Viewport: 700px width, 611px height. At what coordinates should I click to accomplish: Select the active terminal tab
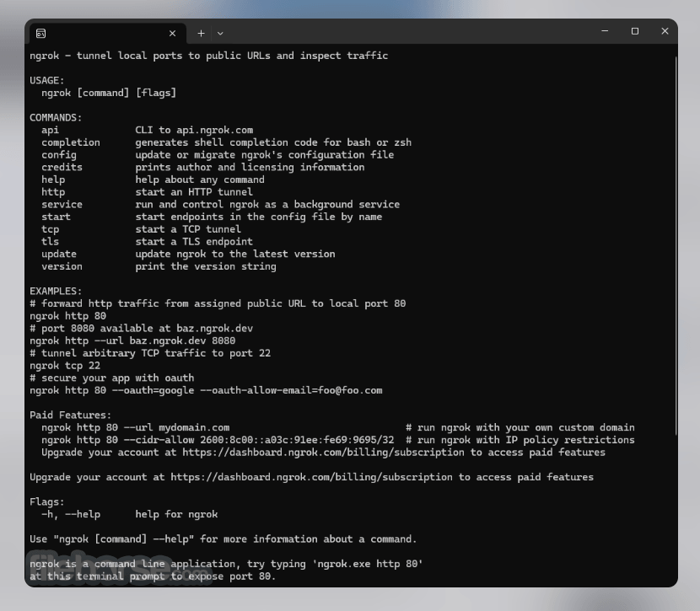coord(108,34)
